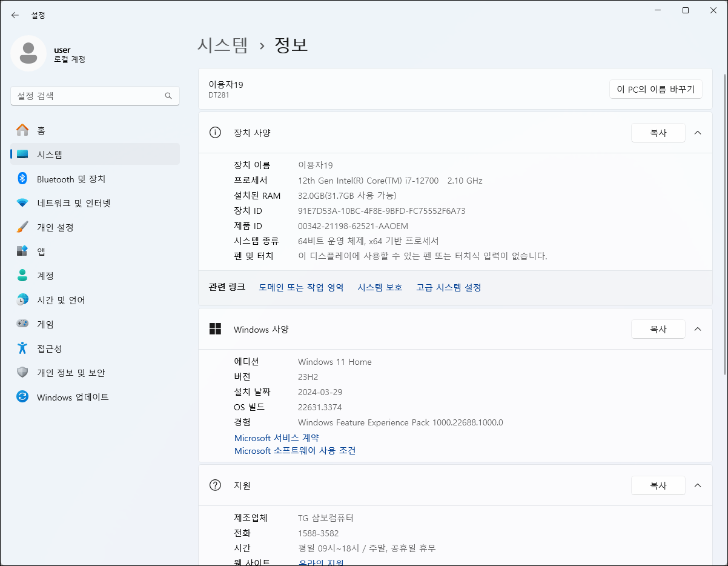Click 시스템 in the breadcrumb
Image resolution: width=728 pixels, height=566 pixels.
pos(223,45)
